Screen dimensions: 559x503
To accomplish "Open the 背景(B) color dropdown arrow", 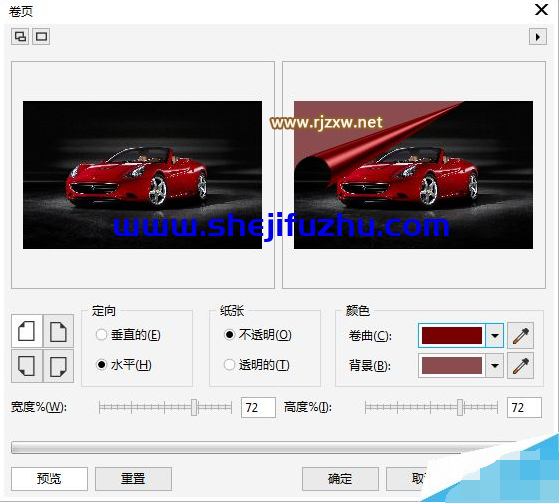I will pyautogui.click(x=494, y=366).
